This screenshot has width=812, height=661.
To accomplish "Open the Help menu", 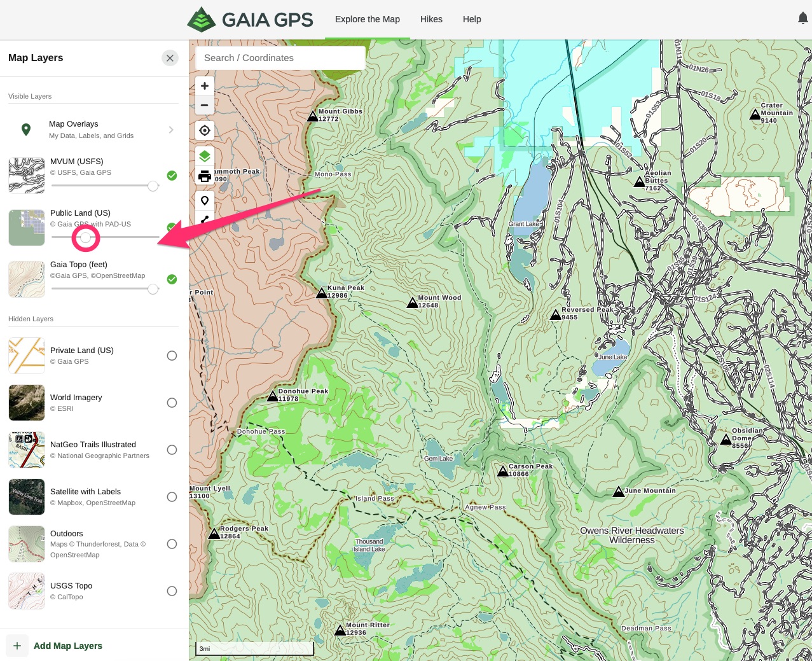I will pos(472,19).
